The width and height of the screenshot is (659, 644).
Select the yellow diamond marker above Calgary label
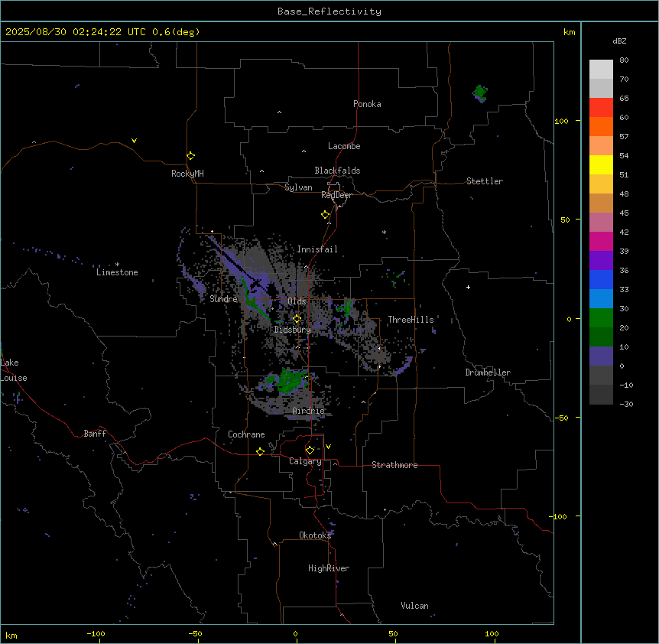pyautogui.click(x=310, y=450)
